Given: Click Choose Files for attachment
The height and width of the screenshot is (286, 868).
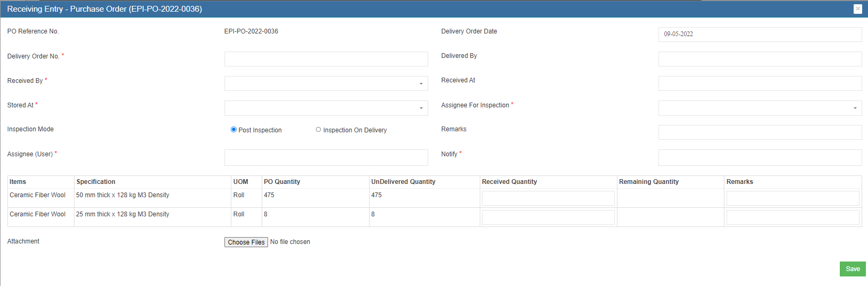Looking at the screenshot, I should (246, 242).
